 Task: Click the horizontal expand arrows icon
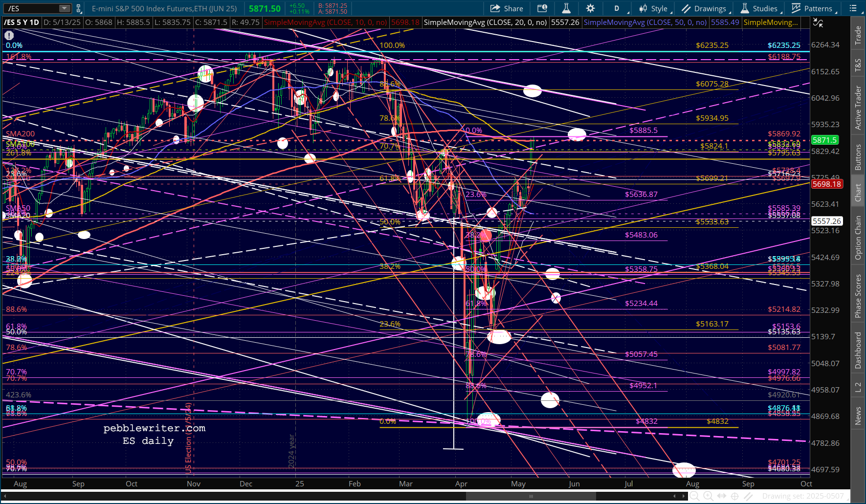point(721,496)
